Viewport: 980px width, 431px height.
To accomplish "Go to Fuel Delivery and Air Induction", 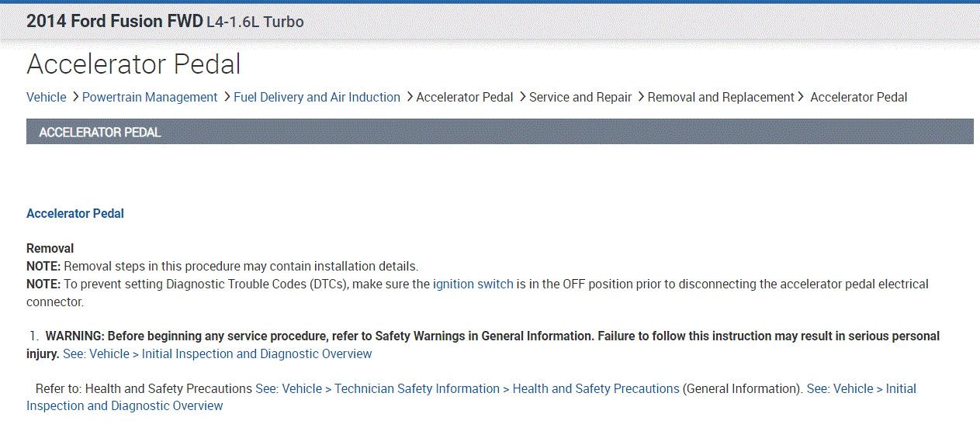I will point(317,97).
